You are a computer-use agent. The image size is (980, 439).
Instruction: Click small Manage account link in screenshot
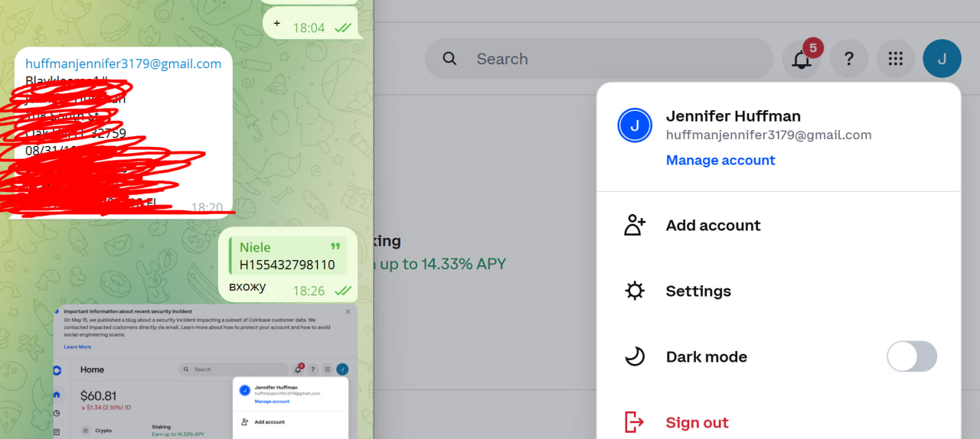(272, 402)
